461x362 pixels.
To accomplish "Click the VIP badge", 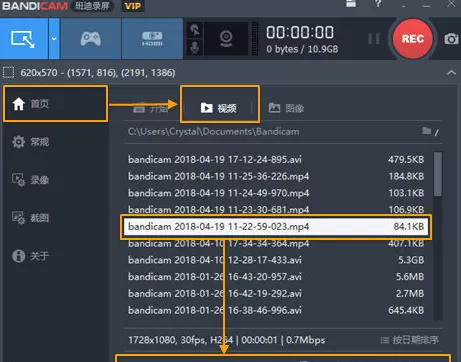I will (133, 6).
